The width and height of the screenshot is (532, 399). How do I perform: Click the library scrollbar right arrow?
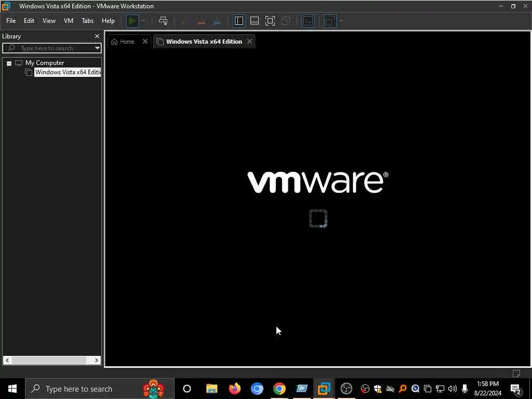(x=97, y=361)
